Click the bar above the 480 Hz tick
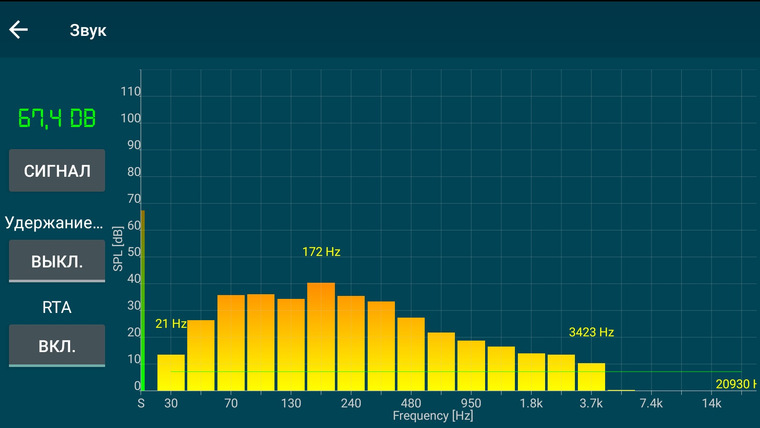Image resolution: width=760 pixels, height=428 pixels. pyautogui.click(x=411, y=354)
